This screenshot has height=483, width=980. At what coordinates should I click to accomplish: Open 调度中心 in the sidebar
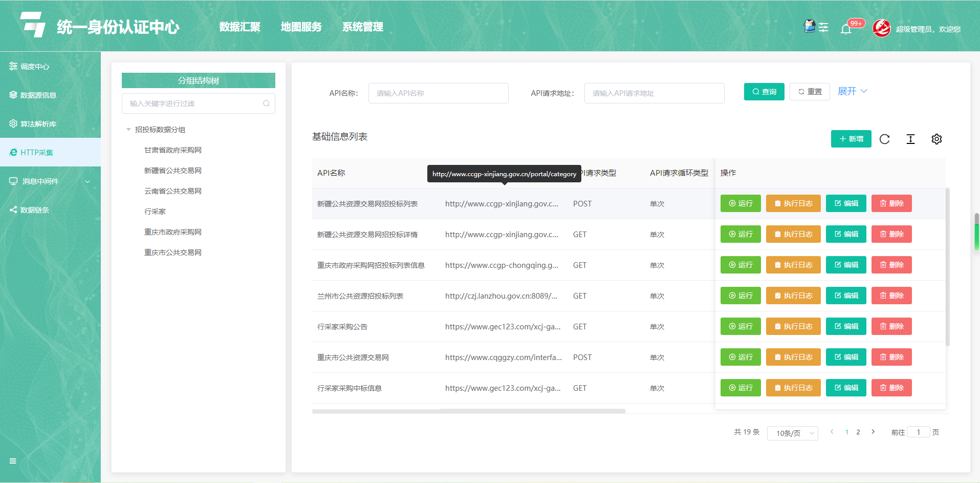[50, 67]
